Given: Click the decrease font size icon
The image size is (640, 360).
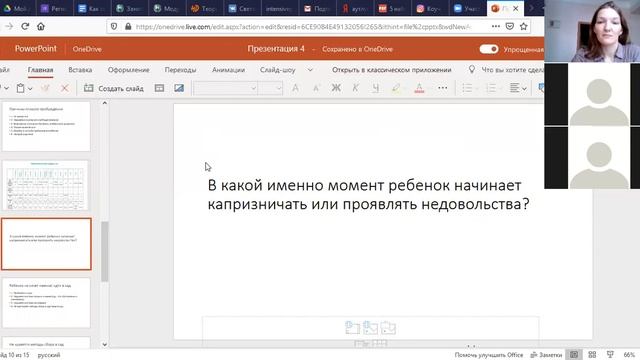Looking at the screenshot, I should coord(316,88).
